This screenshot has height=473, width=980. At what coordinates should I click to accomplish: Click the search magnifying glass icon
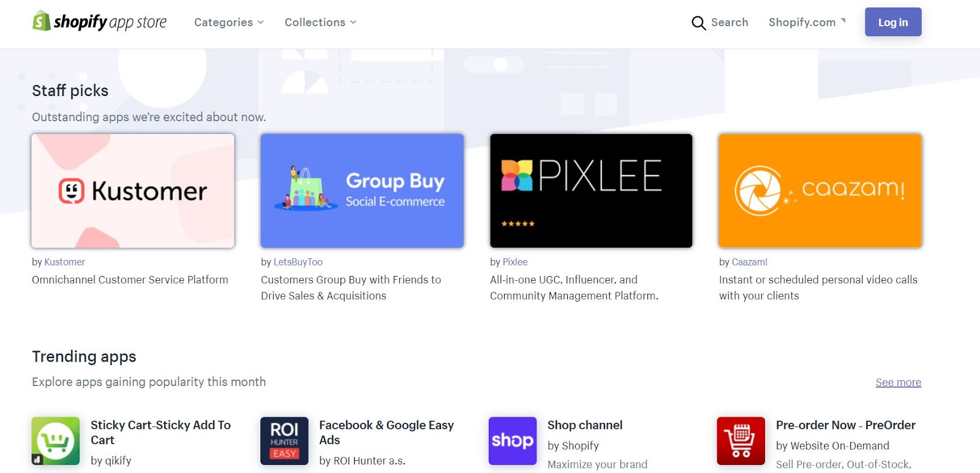(698, 23)
